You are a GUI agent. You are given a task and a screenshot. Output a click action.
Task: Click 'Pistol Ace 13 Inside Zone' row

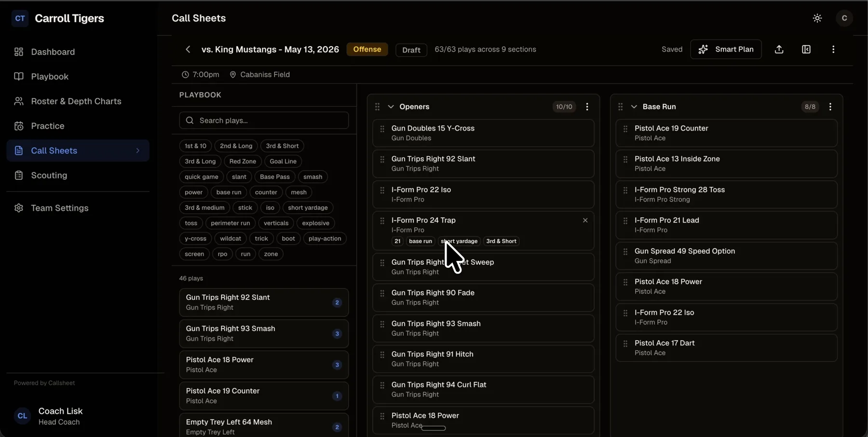(726, 164)
